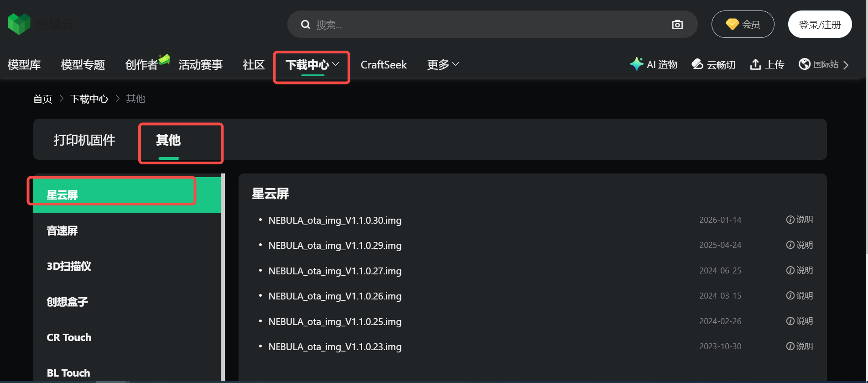
Task: Open 创想盒子 sidebar category
Action: (x=127, y=302)
